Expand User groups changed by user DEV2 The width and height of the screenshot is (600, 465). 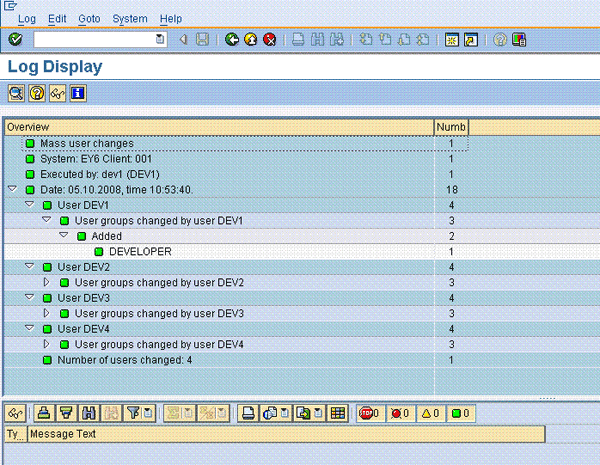pyautogui.click(x=45, y=283)
